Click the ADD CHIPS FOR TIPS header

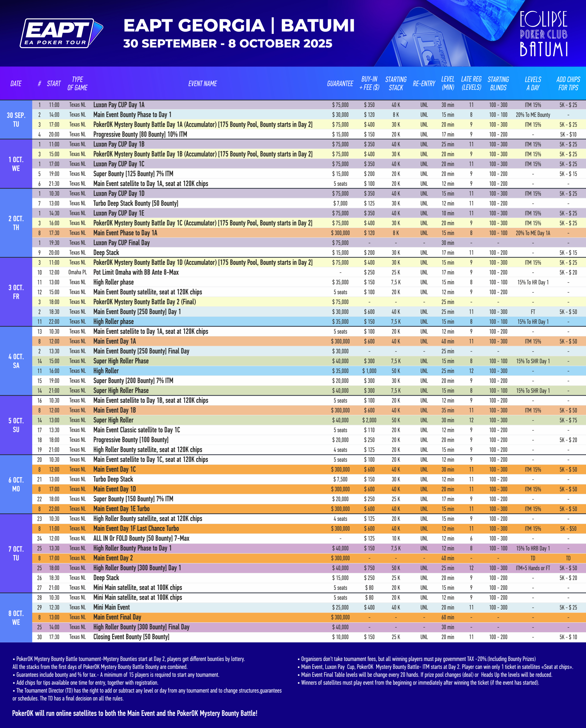(568, 83)
